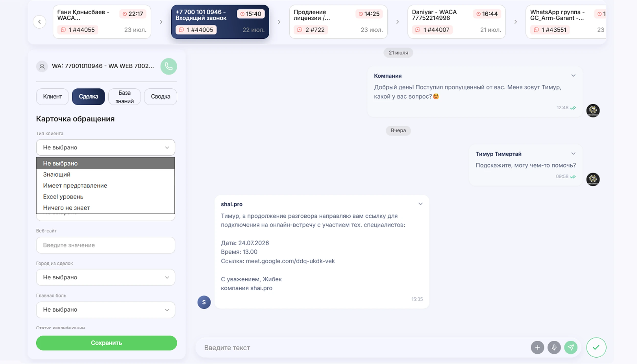This screenshot has width=637, height=364.
Task: Expand the Тимур Тимертай message options chevron
Action: pos(573,154)
